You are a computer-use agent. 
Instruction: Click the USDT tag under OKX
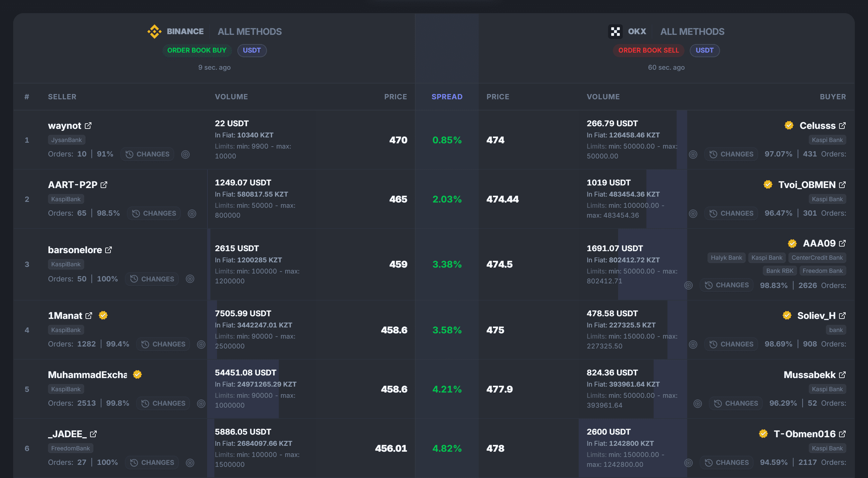point(705,51)
